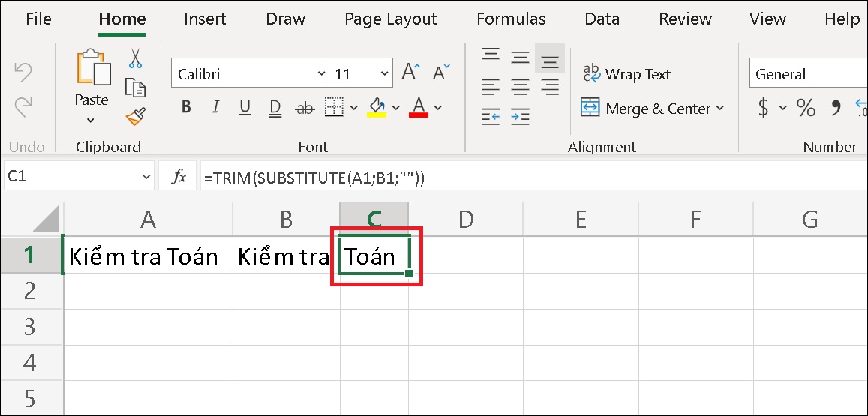The image size is (868, 416).
Task: Open accounting format dropdown arrow
Action: (x=782, y=108)
